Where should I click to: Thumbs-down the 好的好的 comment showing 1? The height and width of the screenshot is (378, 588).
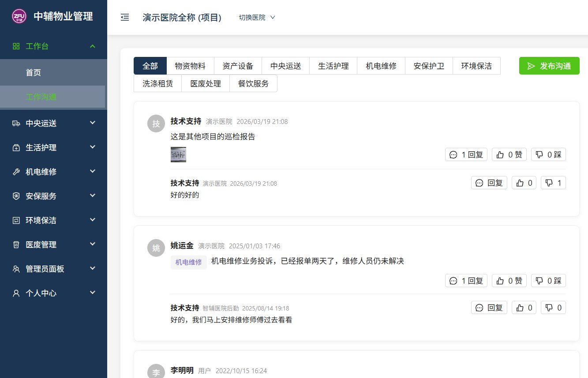pos(553,183)
